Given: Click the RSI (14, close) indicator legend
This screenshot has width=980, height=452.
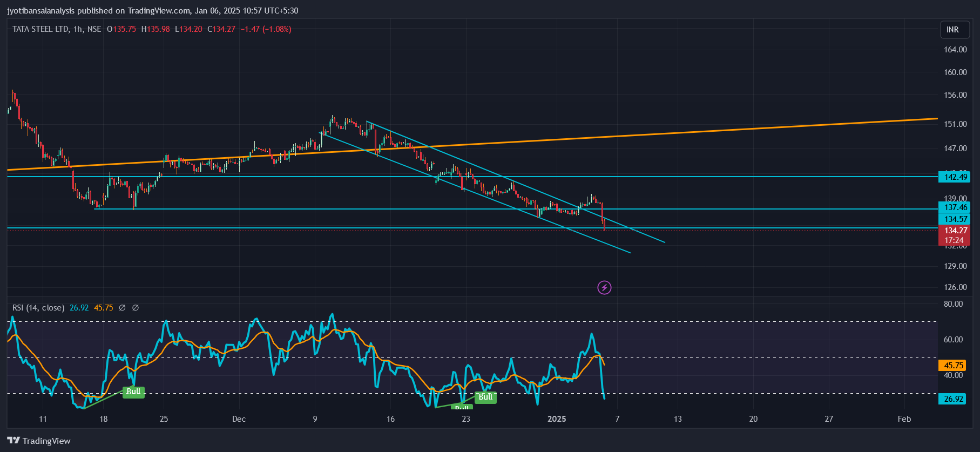Looking at the screenshot, I should click(x=38, y=308).
